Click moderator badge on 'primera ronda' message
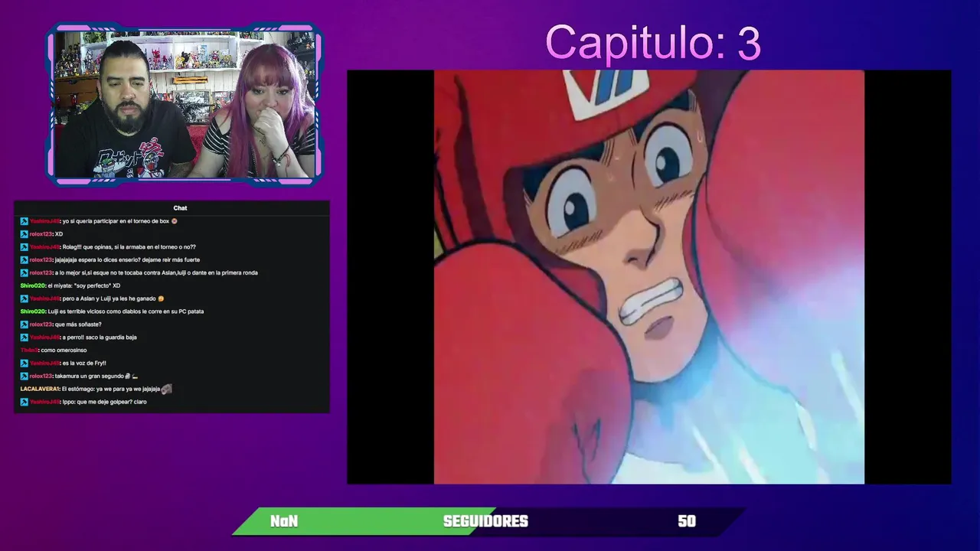 (x=24, y=272)
